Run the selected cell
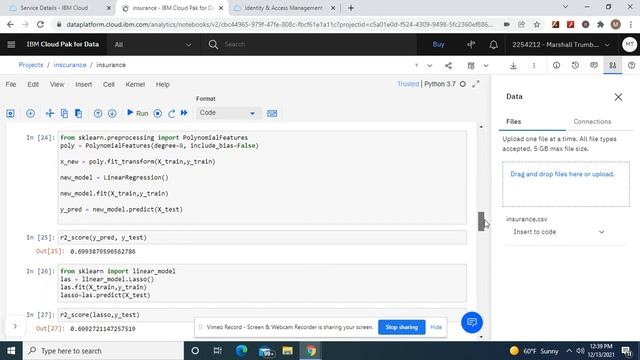 [x=138, y=113]
